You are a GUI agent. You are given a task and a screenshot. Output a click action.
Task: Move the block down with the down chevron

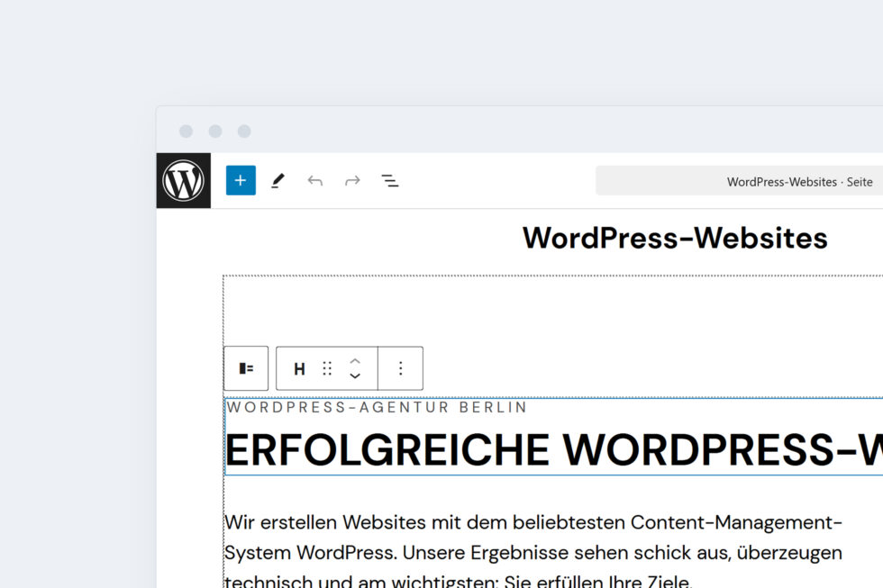click(x=355, y=376)
